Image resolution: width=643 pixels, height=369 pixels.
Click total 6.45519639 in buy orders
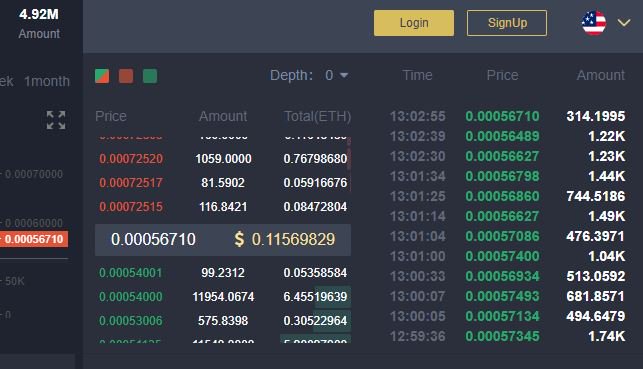click(x=315, y=296)
